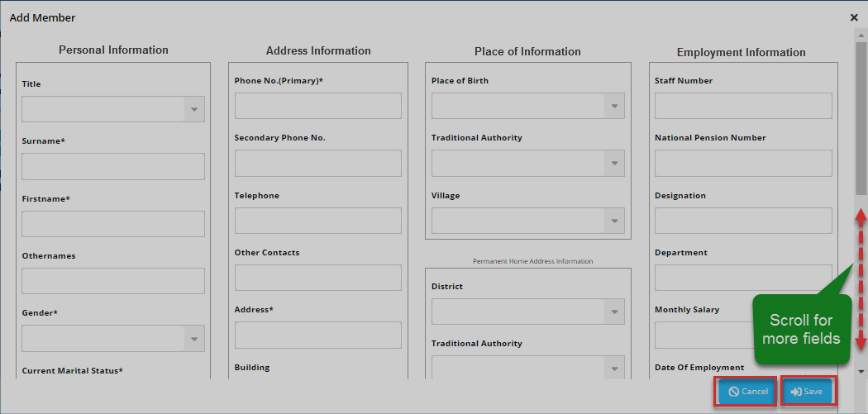Select the Designation text box
Image resolution: width=868 pixels, height=414 pixels.
click(x=743, y=221)
